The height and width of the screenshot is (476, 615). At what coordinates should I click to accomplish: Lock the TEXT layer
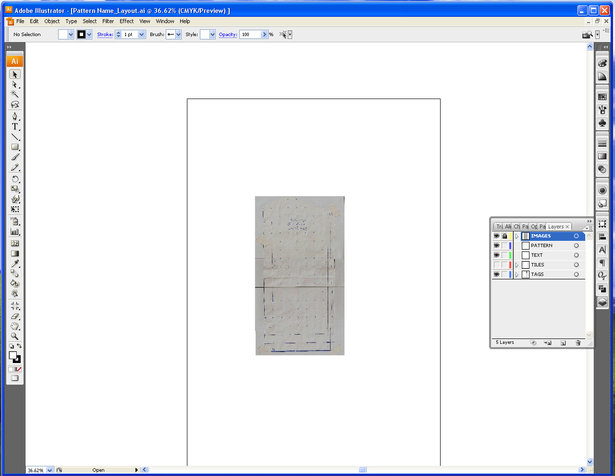504,255
